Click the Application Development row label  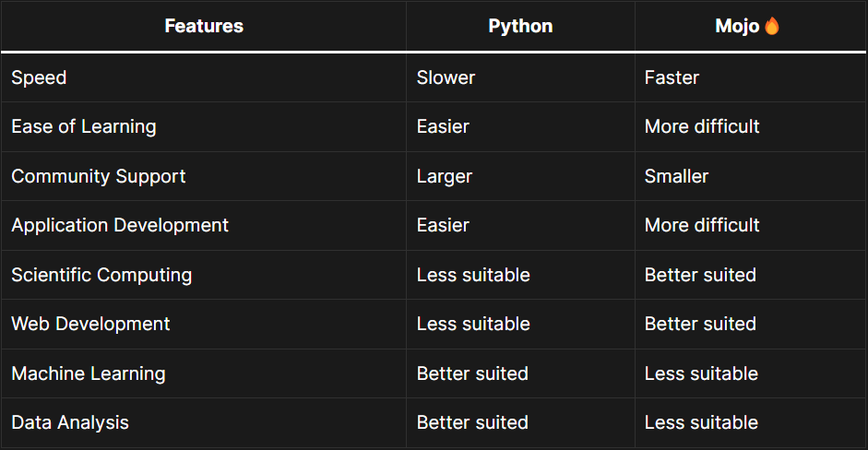click(x=120, y=225)
